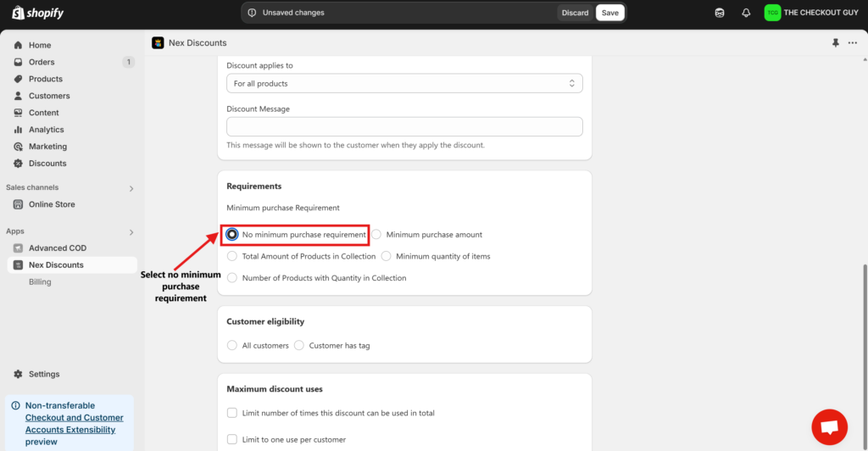Open Analytics from the sidebar
The width and height of the screenshot is (868, 451).
click(46, 130)
